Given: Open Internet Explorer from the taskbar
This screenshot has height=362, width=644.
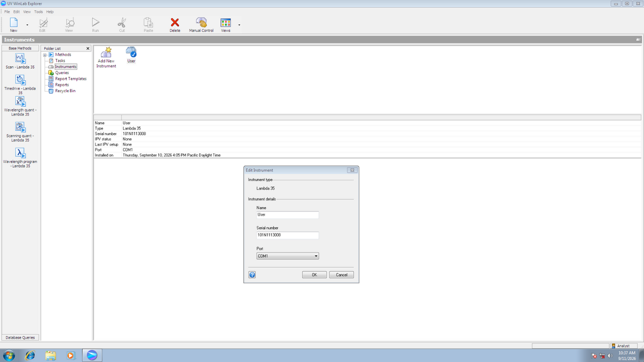Looking at the screenshot, I should pos(31,354).
